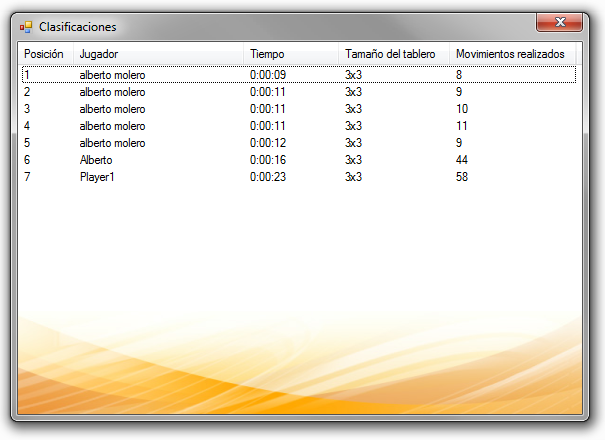The width and height of the screenshot is (605, 440).
Task: Select position 1 row cell
Action: coord(27,75)
